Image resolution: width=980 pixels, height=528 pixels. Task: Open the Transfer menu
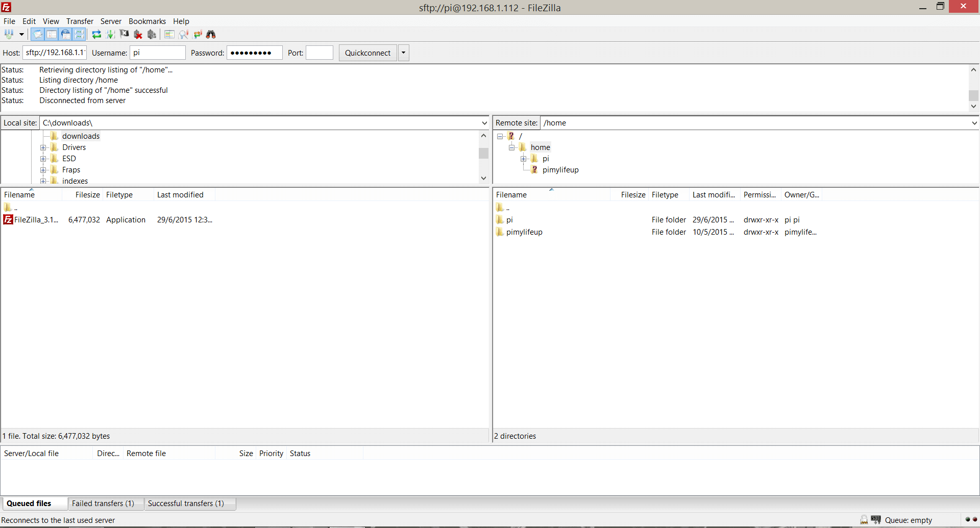tap(80, 21)
